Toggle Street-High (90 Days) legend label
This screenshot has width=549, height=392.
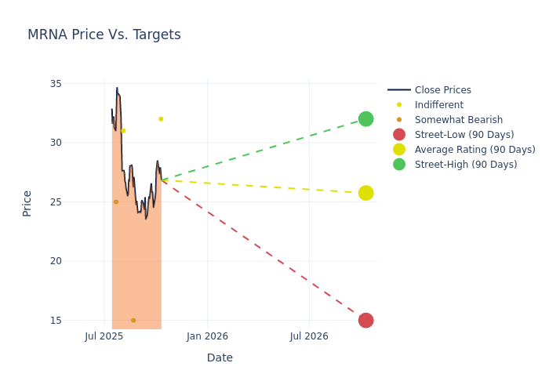point(465,165)
